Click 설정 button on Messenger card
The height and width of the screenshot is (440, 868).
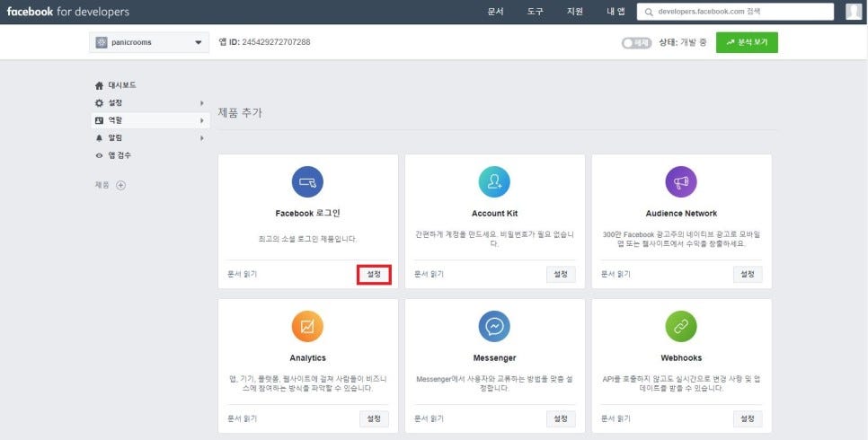561,419
